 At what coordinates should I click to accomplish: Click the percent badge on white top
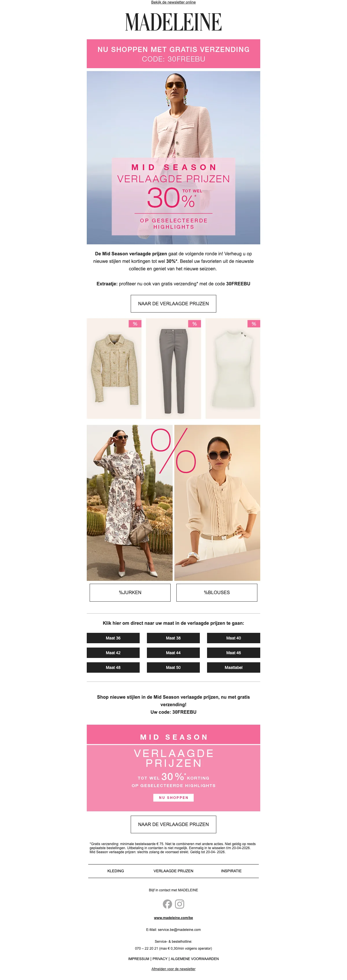[x=254, y=324]
